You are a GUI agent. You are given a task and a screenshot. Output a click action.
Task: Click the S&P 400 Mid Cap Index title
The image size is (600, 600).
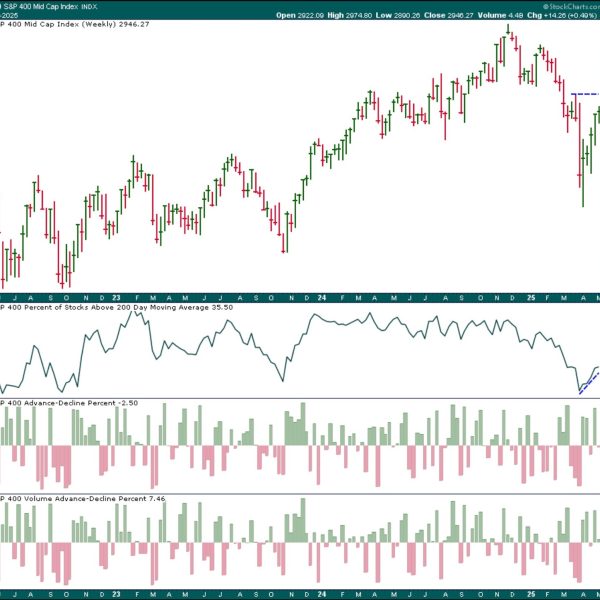click(x=49, y=7)
